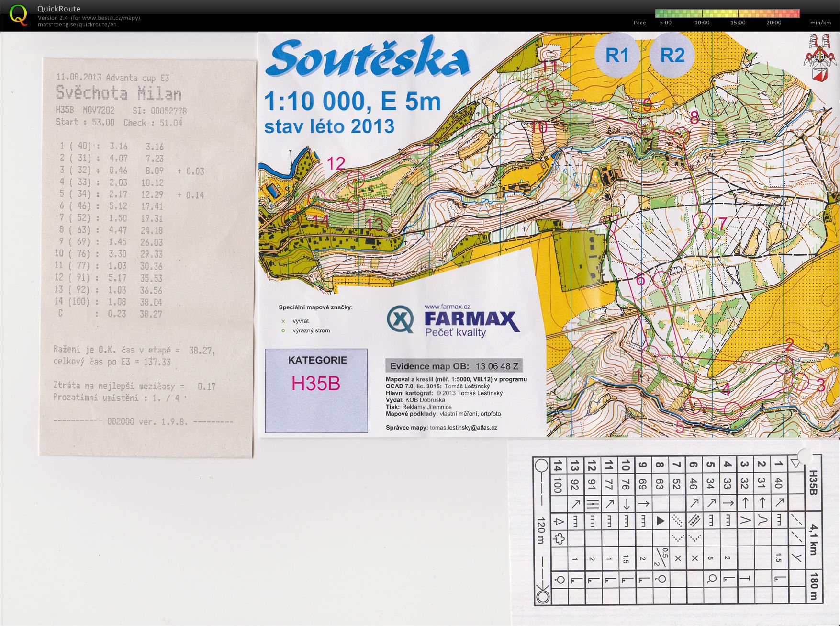Click control number 12 label on map
This screenshot has height=626, width=840.
click(336, 164)
